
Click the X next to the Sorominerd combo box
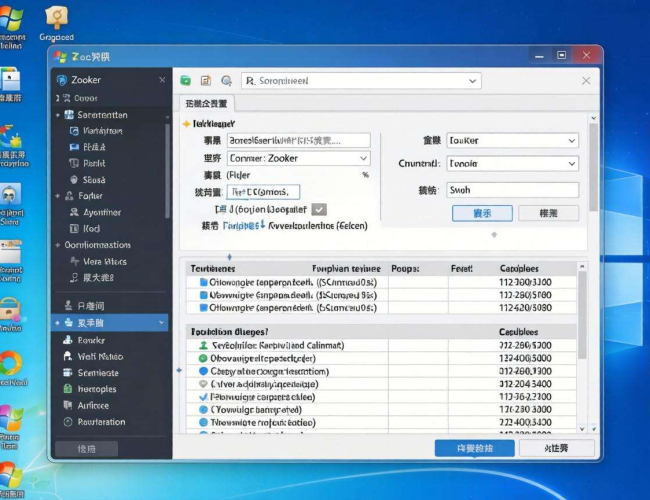coord(586,81)
